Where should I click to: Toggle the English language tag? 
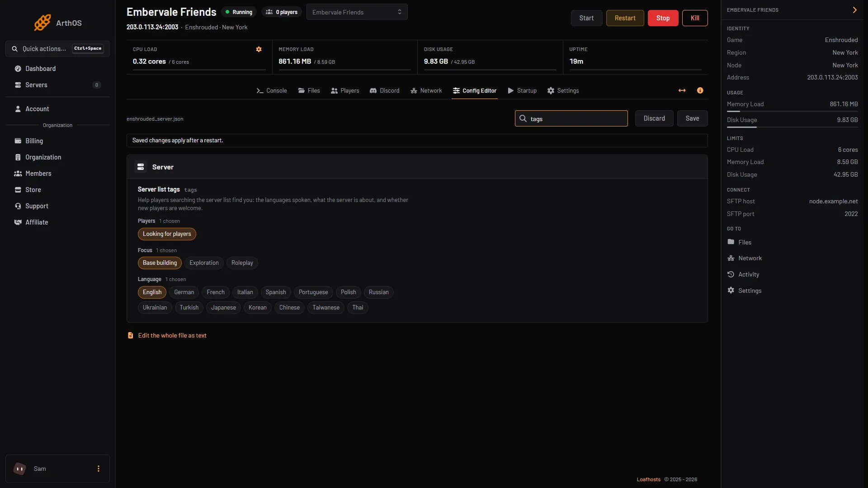pos(152,292)
